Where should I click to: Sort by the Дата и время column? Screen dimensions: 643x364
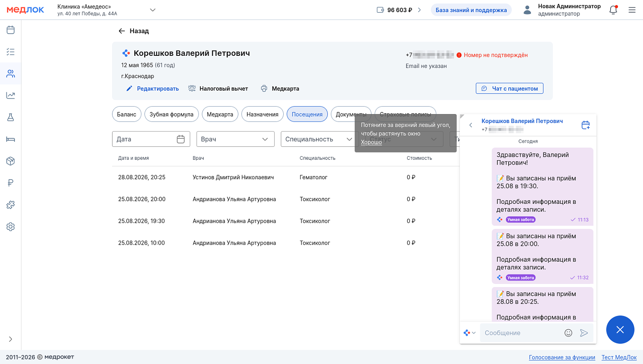[x=134, y=158]
